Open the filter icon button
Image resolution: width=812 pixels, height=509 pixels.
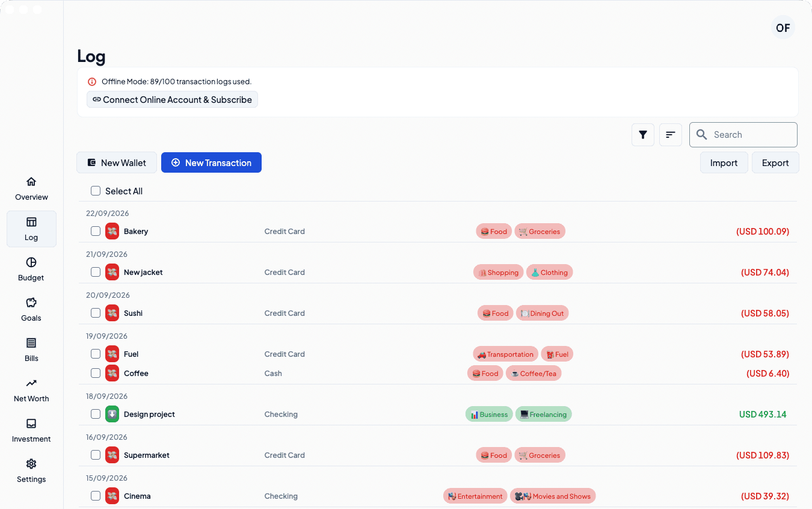(x=643, y=135)
